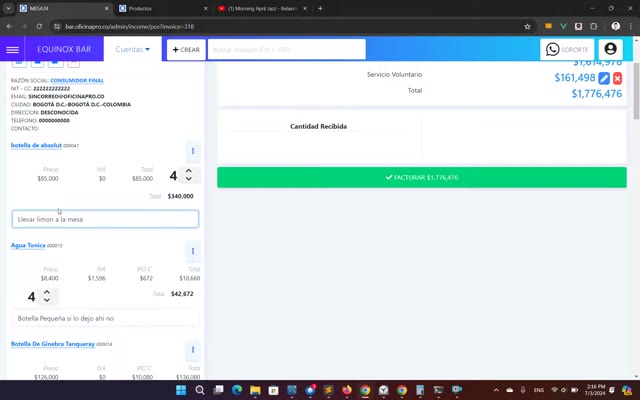The height and width of the screenshot is (400, 640).
Task: Open the tab search dropdown
Action: (8, 8)
